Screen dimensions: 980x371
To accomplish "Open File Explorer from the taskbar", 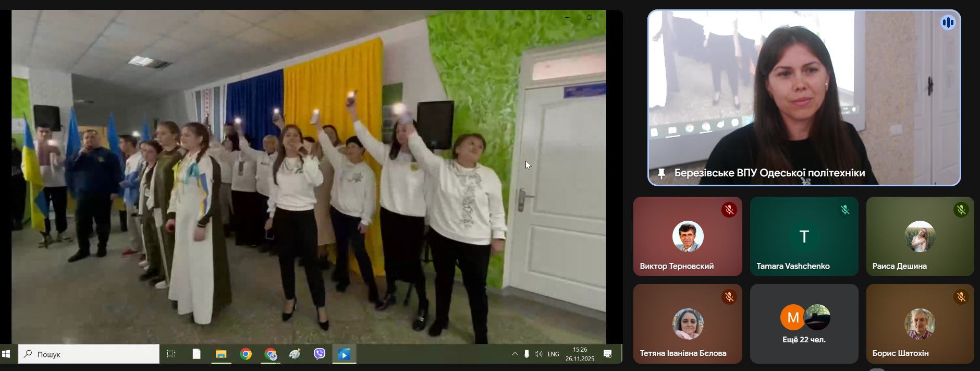I will (221, 354).
